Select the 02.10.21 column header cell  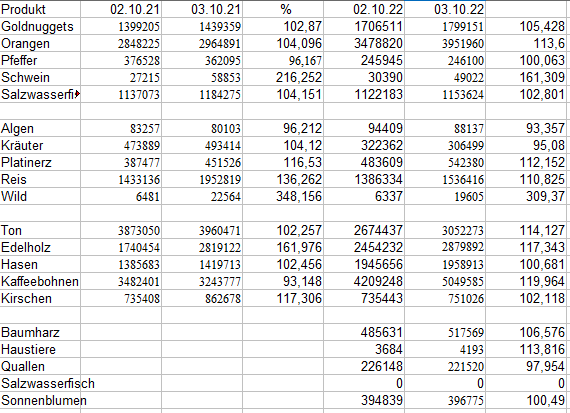121,9
